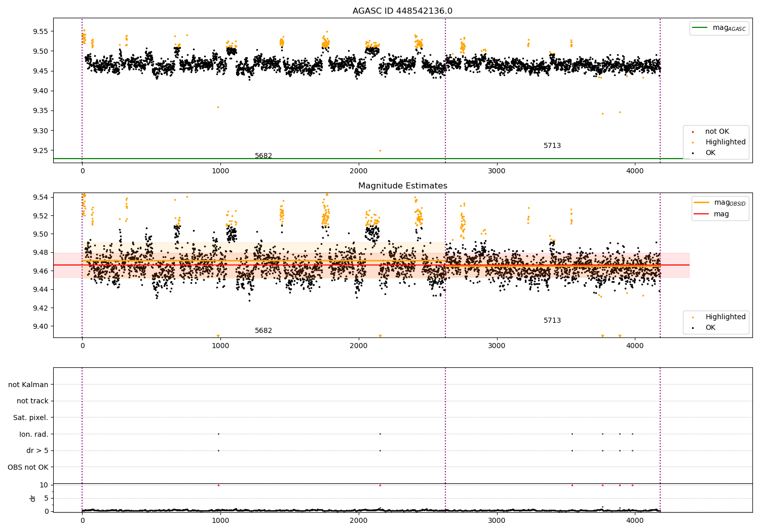Click the 5682 obsid label in top plot
Image resolution: width=760 pixels, height=532 pixels.
[x=263, y=156]
